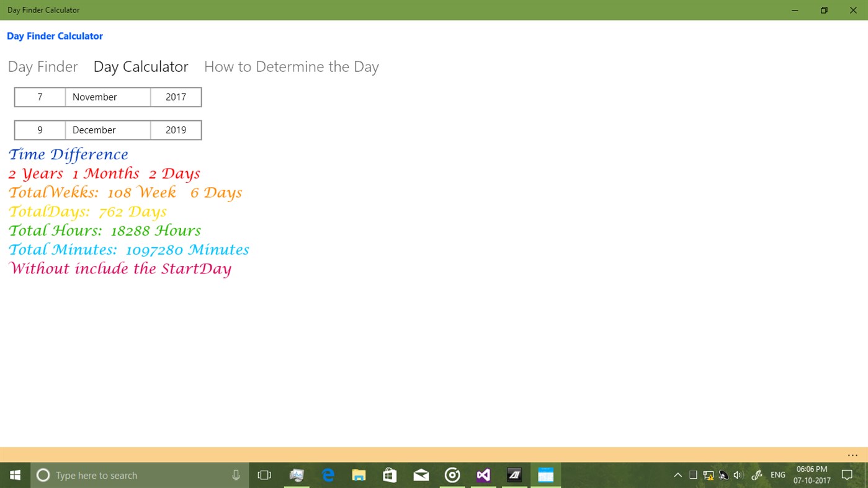Open Groove Music from the taskbar
868x488 pixels.
452,475
